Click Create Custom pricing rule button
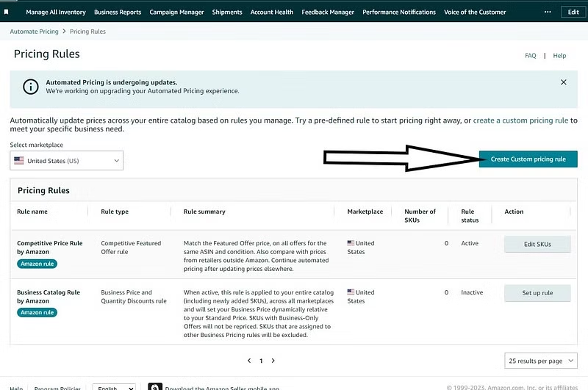This screenshot has width=588, height=390. pyautogui.click(x=528, y=159)
